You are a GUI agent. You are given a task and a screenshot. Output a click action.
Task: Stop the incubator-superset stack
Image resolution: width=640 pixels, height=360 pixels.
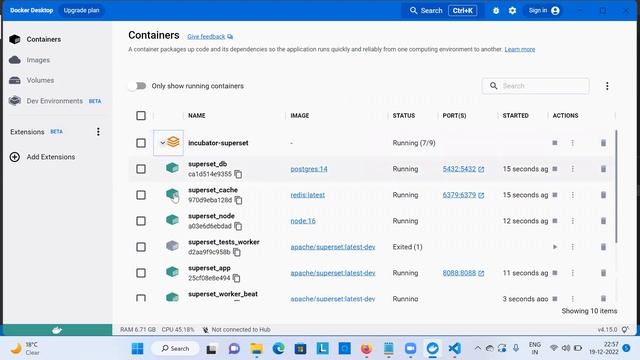[555, 143]
